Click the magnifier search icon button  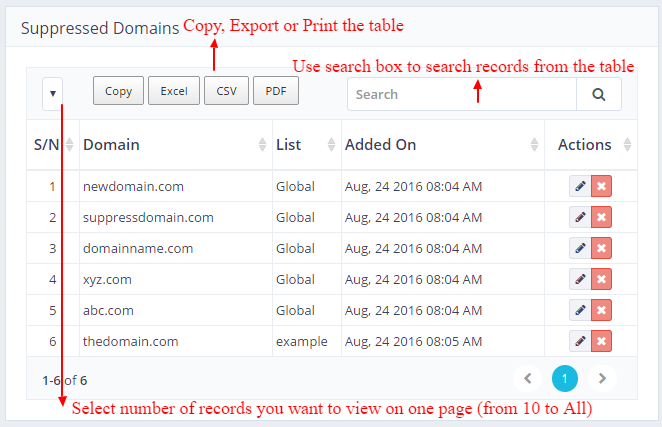click(598, 94)
